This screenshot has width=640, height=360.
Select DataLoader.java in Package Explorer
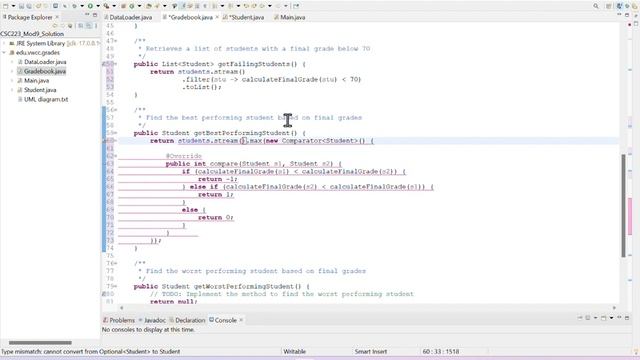point(45,62)
